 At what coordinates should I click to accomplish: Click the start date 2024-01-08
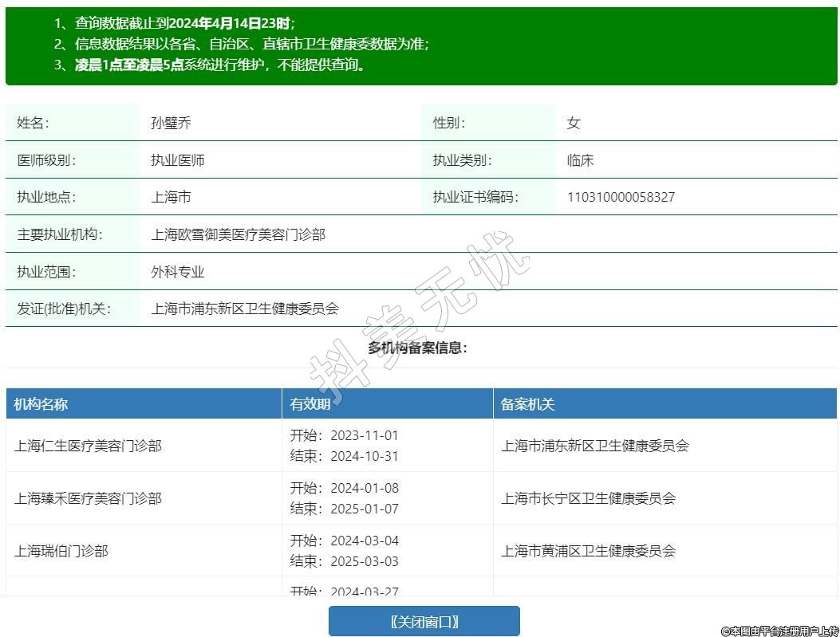pyautogui.click(x=364, y=488)
